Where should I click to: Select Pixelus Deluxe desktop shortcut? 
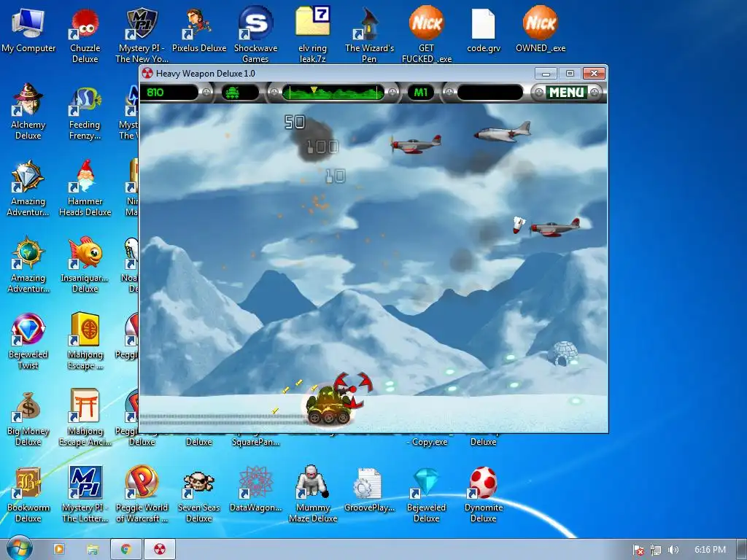198,31
